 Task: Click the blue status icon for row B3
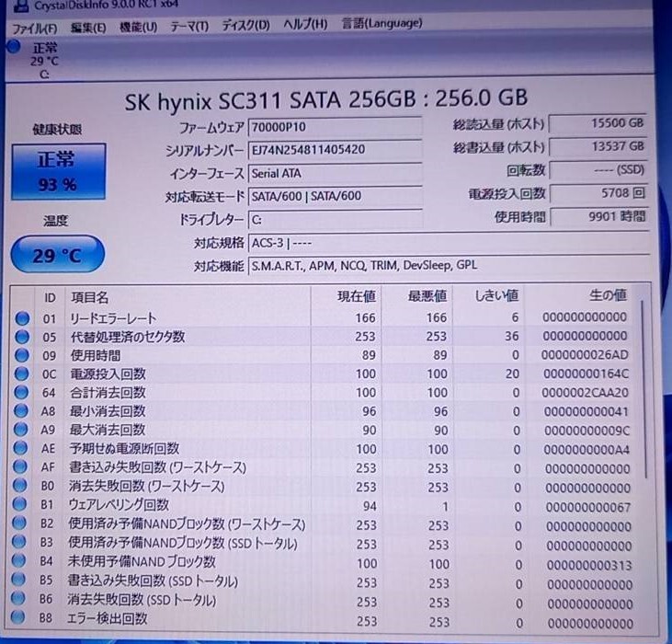[19, 542]
